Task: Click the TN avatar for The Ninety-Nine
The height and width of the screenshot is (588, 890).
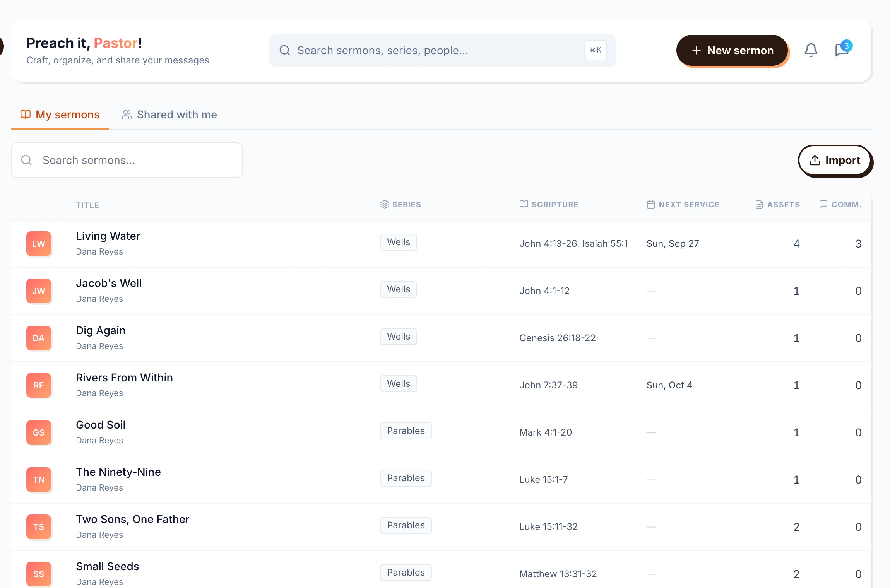Action: pyautogui.click(x=39, y=480)
